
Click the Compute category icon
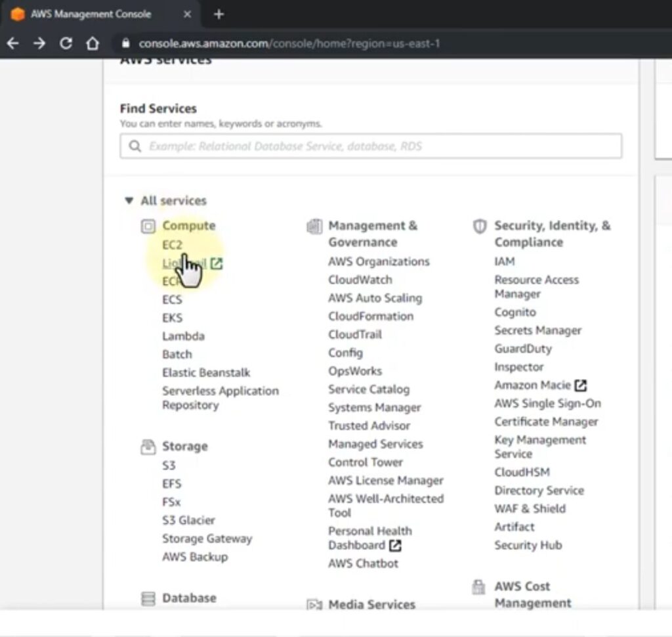(x=148, y=227)
